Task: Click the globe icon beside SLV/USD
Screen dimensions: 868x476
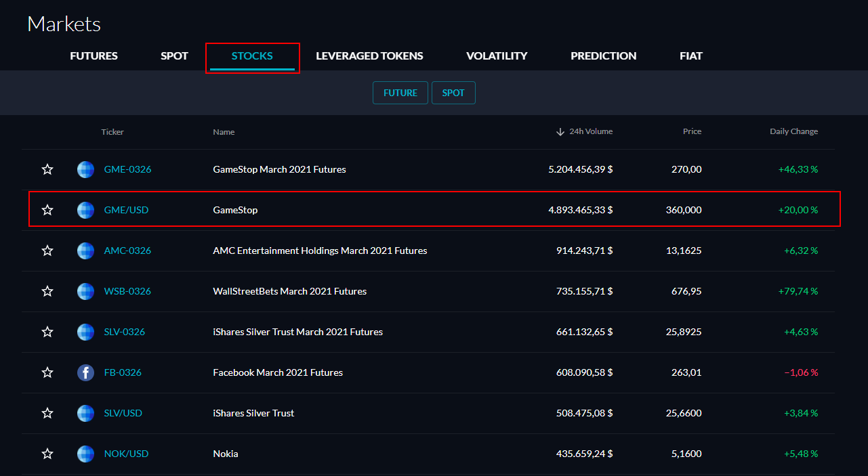Action: pos(85,413)
